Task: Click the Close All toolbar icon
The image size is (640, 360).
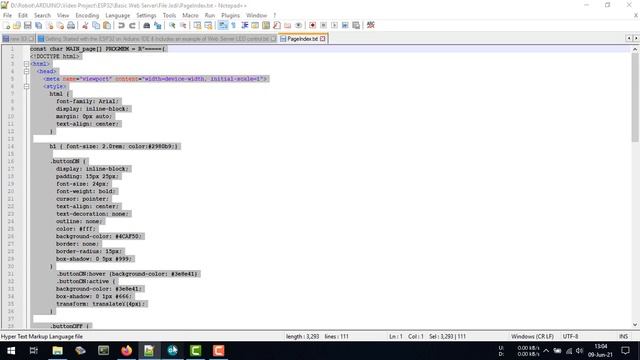Action: pos(60,25)
